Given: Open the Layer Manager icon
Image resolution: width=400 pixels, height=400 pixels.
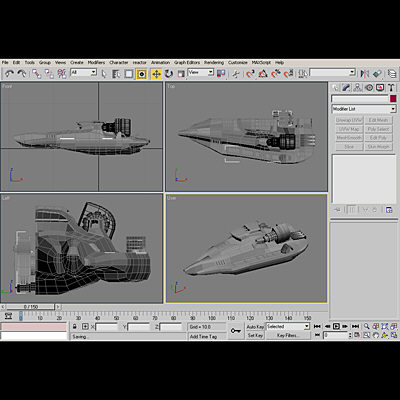Looking at the screenshot, I should coord(392,74).
